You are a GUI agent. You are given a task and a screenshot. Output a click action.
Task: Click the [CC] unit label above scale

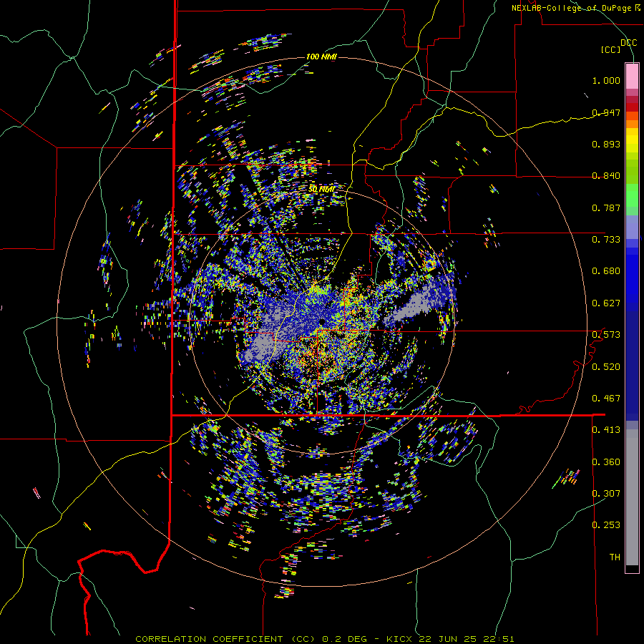(611, 49)
